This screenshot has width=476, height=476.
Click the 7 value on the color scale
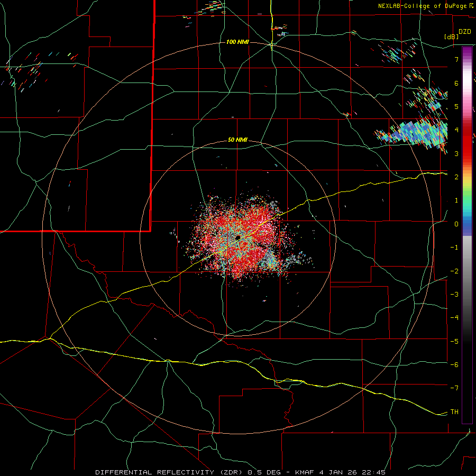(x=456, y=59)
